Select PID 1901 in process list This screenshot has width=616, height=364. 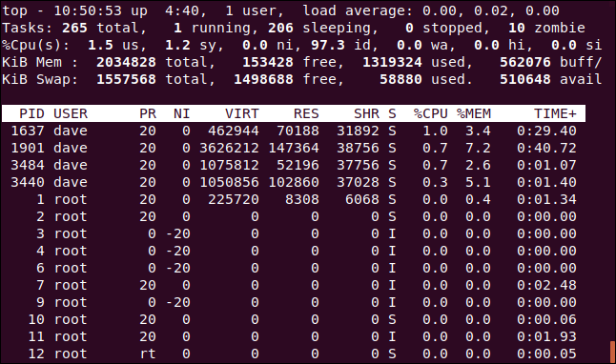[28, 148]
